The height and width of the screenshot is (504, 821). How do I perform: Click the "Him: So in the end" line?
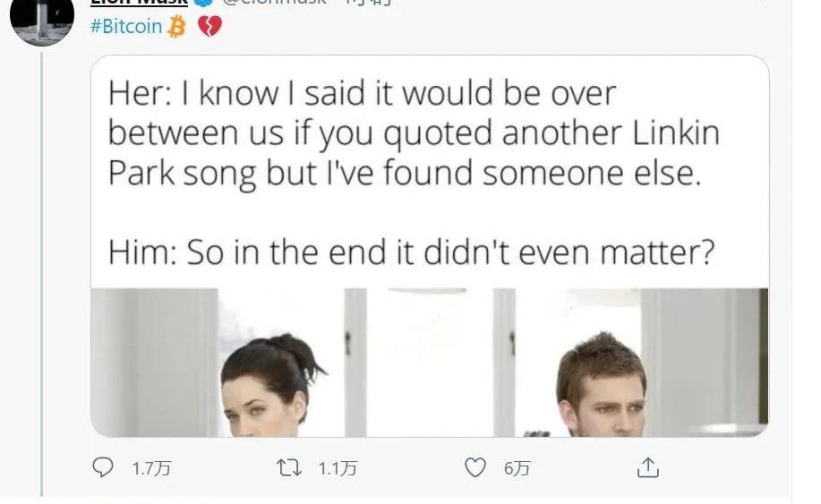[412, 252]
